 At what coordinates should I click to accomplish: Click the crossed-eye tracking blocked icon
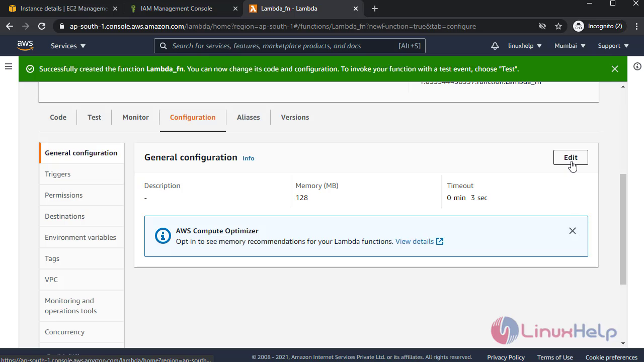(542, 26)
